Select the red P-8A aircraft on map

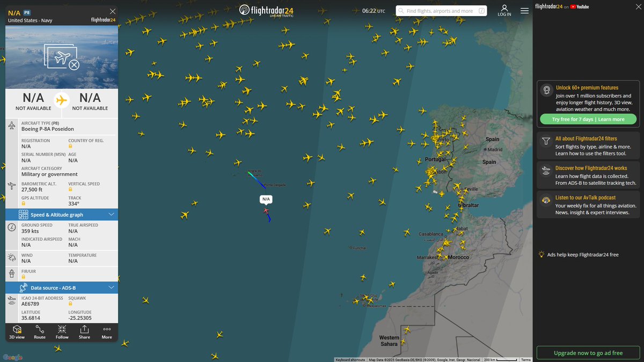pos(266,211)
